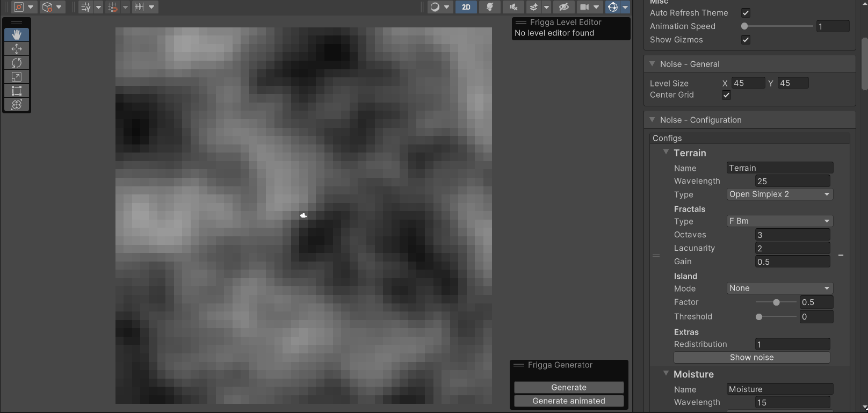Toggle scene audio mute icon
This screenshot has height=413, width=868.
click(513, 7)
